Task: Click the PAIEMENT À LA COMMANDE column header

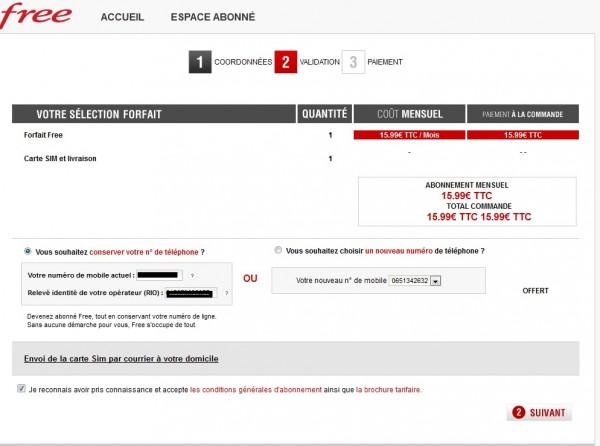Action: pos(523,114)
